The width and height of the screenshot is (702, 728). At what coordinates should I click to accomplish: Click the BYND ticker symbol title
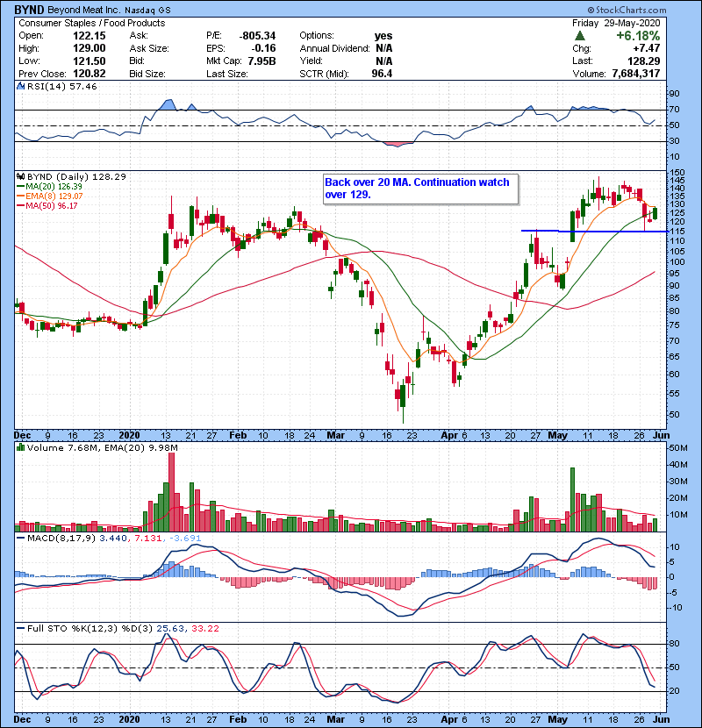30,10
